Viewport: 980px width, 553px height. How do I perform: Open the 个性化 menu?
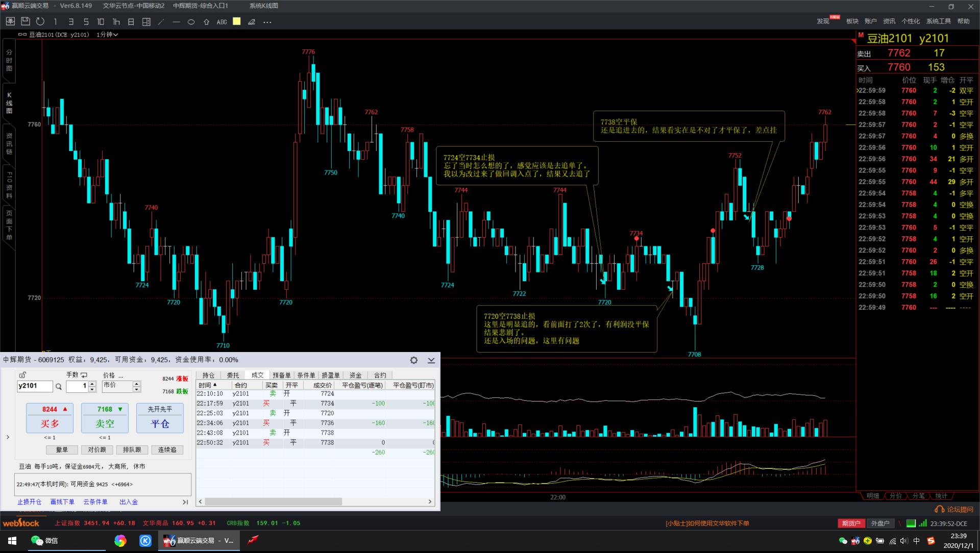(911, 21)
